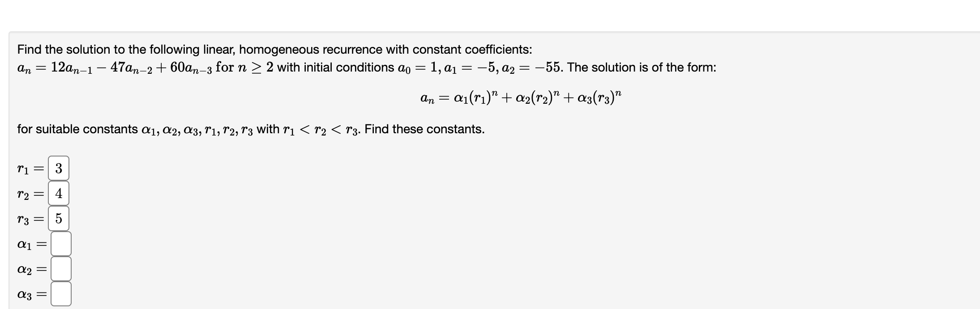Click the r3 equals label
The width and height of the screenshot is (980, 309).
31,219
